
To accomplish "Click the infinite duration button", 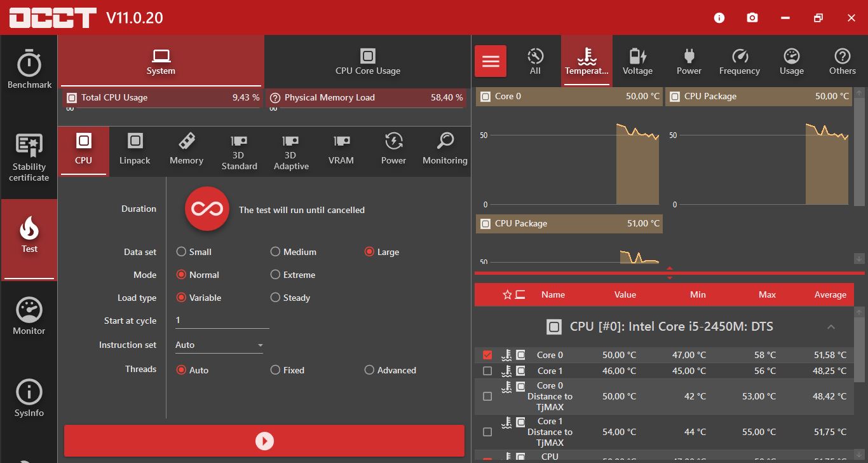I will [207, 209].
